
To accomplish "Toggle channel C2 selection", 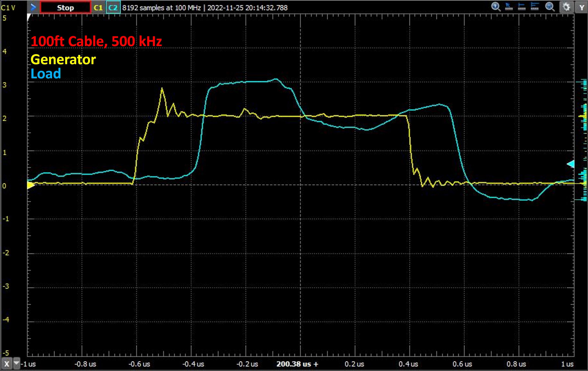I will click(x=113, y=8).
